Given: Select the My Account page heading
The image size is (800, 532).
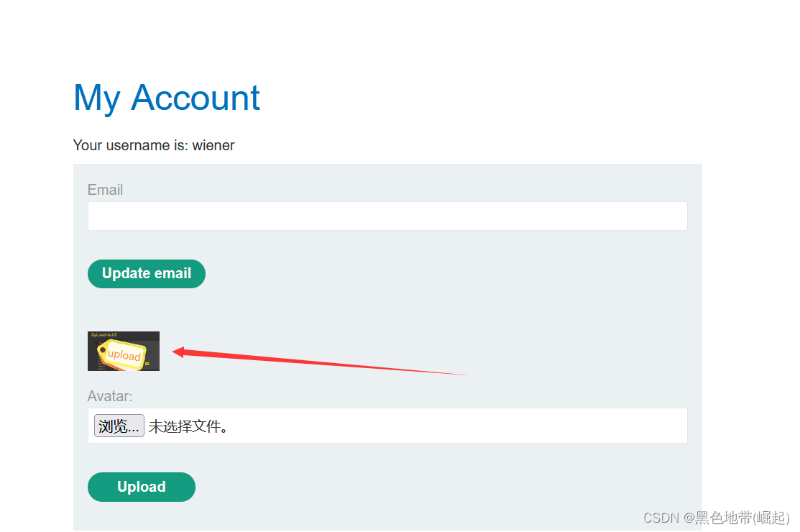Looking at the screenshot, I should click(166, 98).
